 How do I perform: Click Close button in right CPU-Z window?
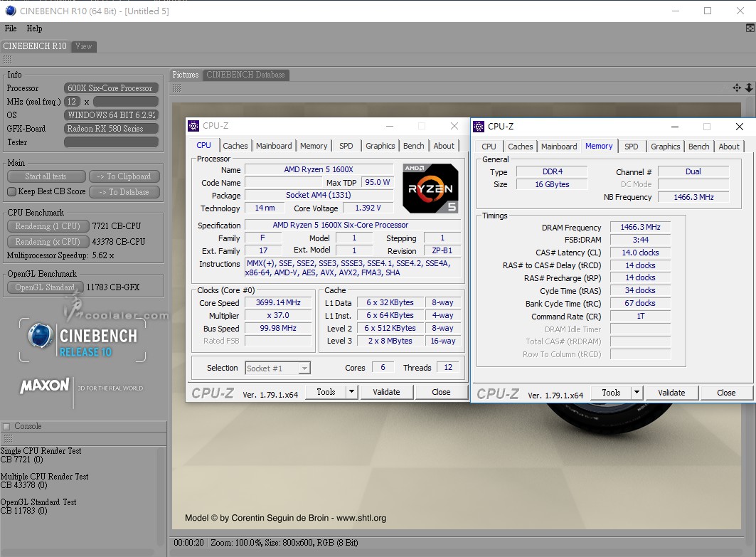[726, 393]
